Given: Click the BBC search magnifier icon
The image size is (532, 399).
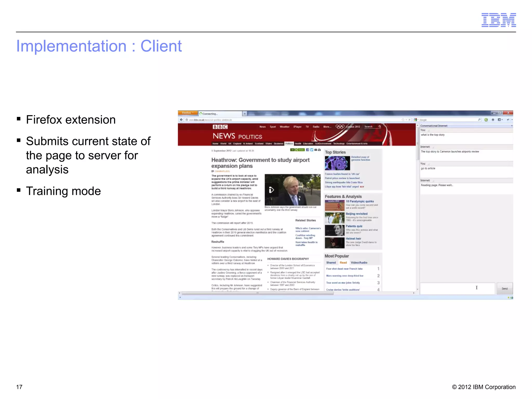Looking at the screenshot, I should pyautogui.click(x=380, y=127).
